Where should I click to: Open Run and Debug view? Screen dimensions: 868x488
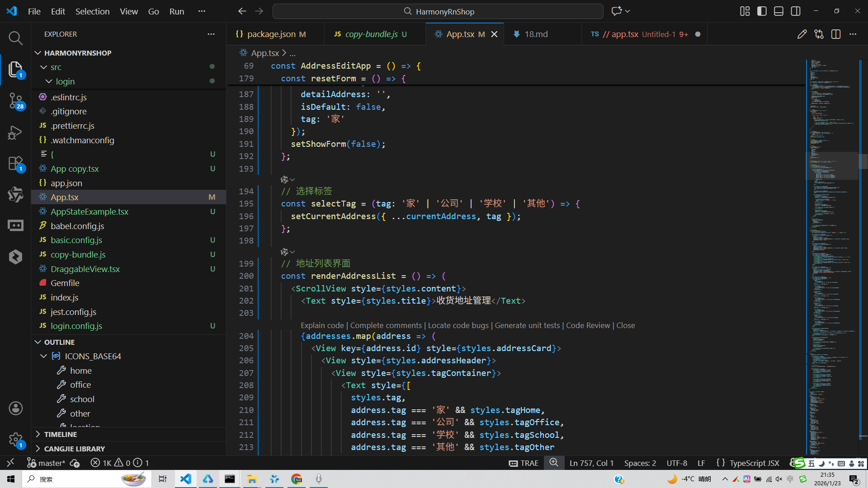(15, 132)
